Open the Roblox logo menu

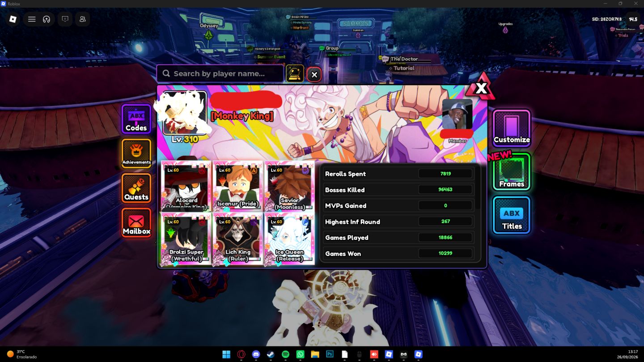click(13, 19)
